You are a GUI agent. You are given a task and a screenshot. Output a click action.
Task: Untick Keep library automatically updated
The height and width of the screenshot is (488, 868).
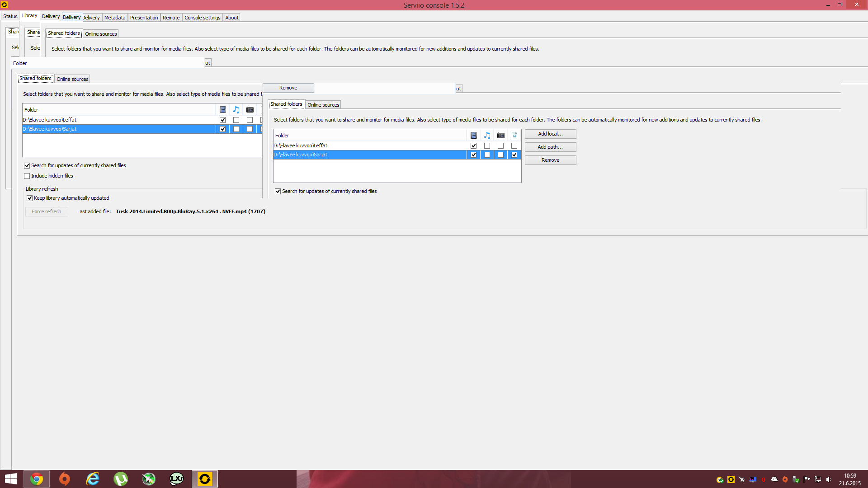30,198
